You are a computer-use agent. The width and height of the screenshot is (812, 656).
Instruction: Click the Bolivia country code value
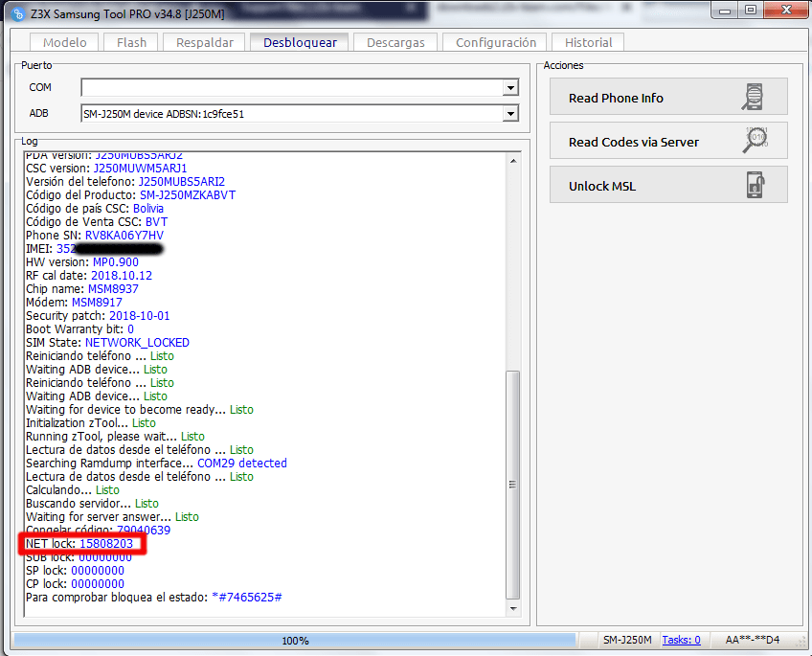pos(148,209)
